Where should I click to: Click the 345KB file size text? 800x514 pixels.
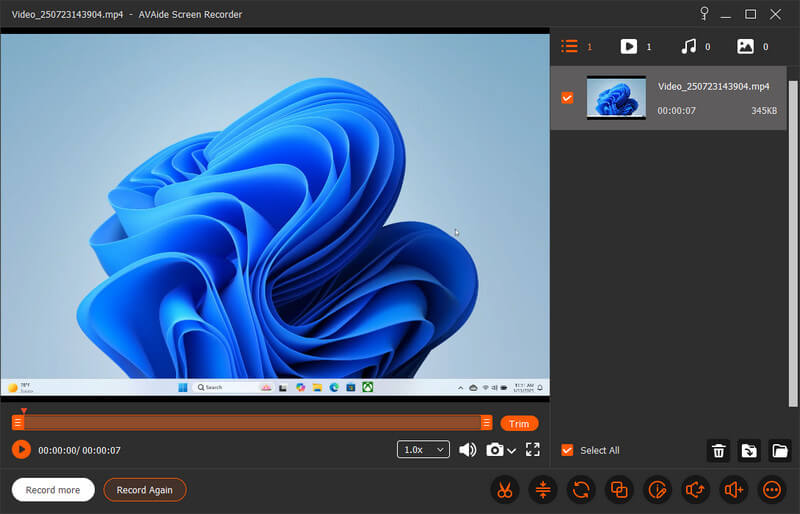tap(764, 111)
